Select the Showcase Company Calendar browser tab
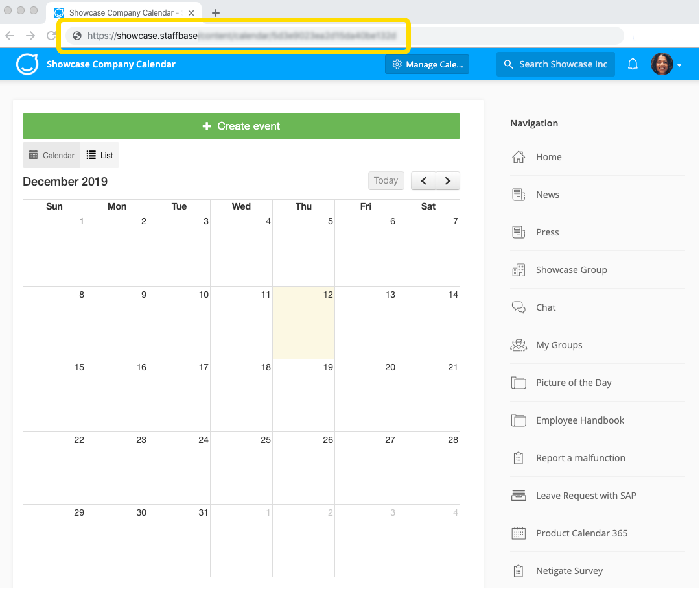The width and height of the screenshot is (700, 589). pyautogui.click(x=123, y=13)
